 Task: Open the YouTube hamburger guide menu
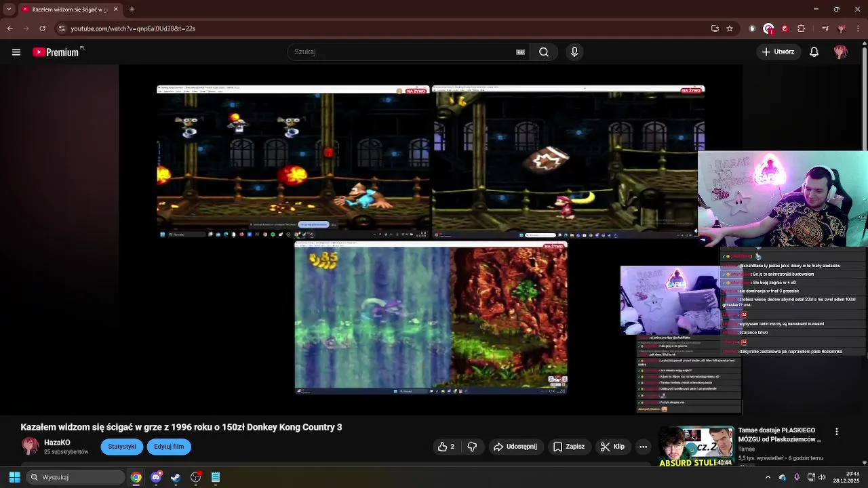[16, 52]
